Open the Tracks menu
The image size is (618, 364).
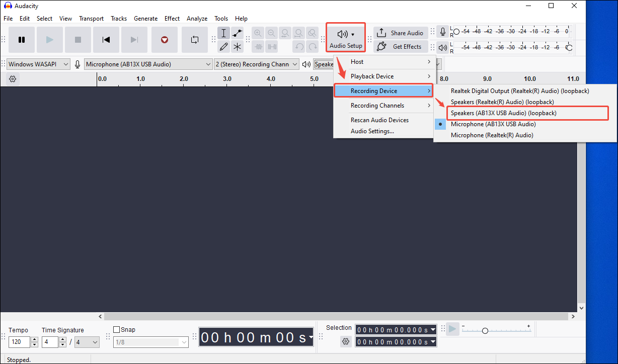(119, 19)
